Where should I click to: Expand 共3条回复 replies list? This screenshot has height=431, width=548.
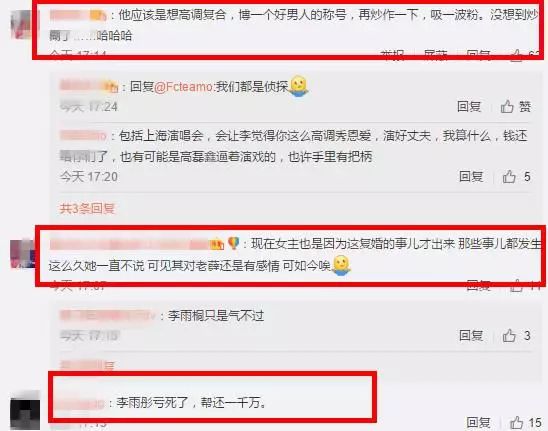click(87, 209)
